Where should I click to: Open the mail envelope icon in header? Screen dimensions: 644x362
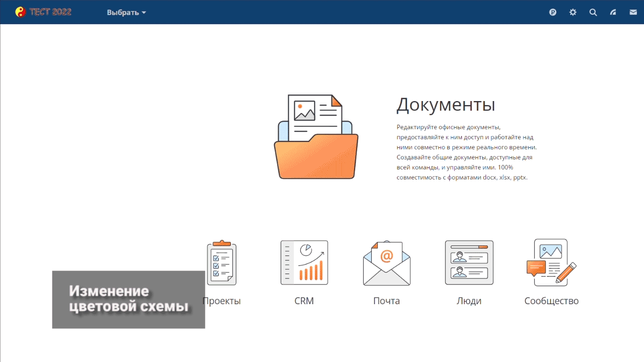click(633, 12)
